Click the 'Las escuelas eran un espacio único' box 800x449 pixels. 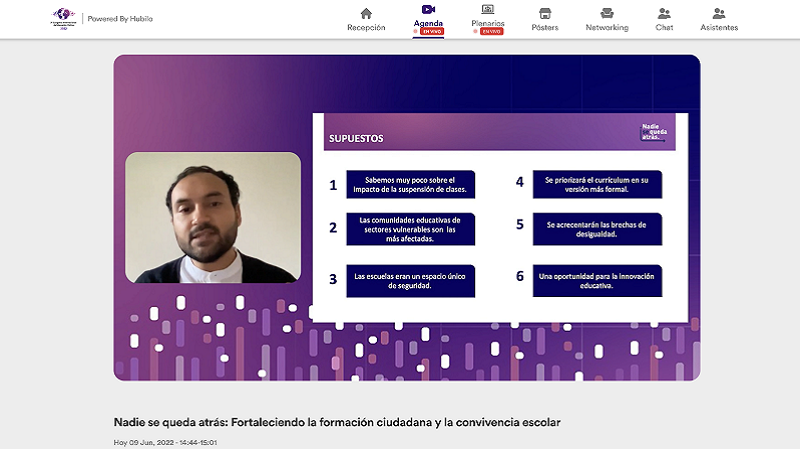coord(410,281)
